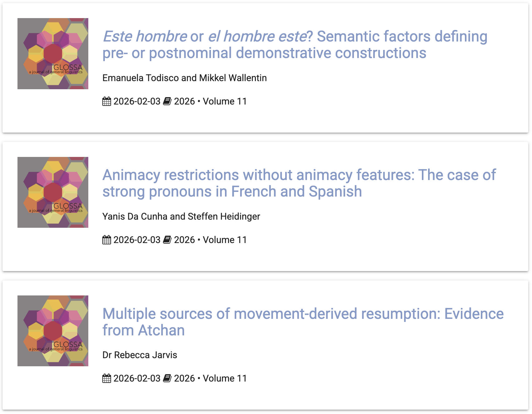
Task: Click authors Emanuela Todisco and Mikkel Wallentin
Action: (184, 78)
